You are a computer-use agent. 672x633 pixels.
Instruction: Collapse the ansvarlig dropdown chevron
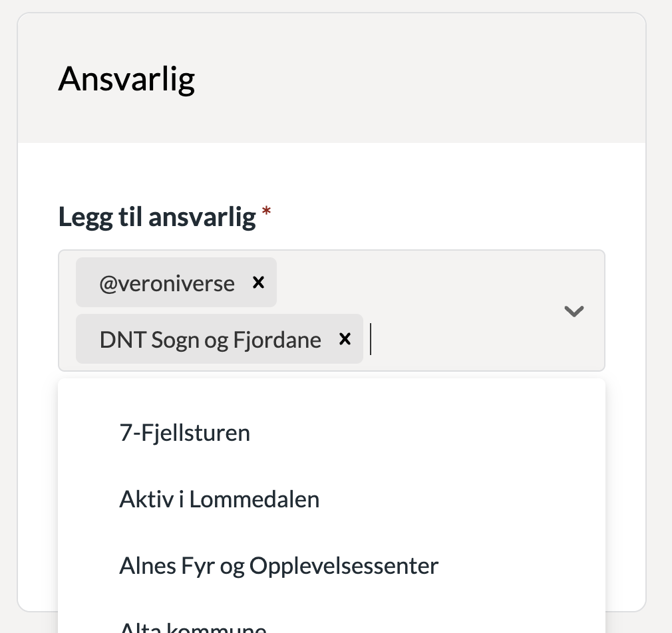pyautogui.click(x=574, y=311)
